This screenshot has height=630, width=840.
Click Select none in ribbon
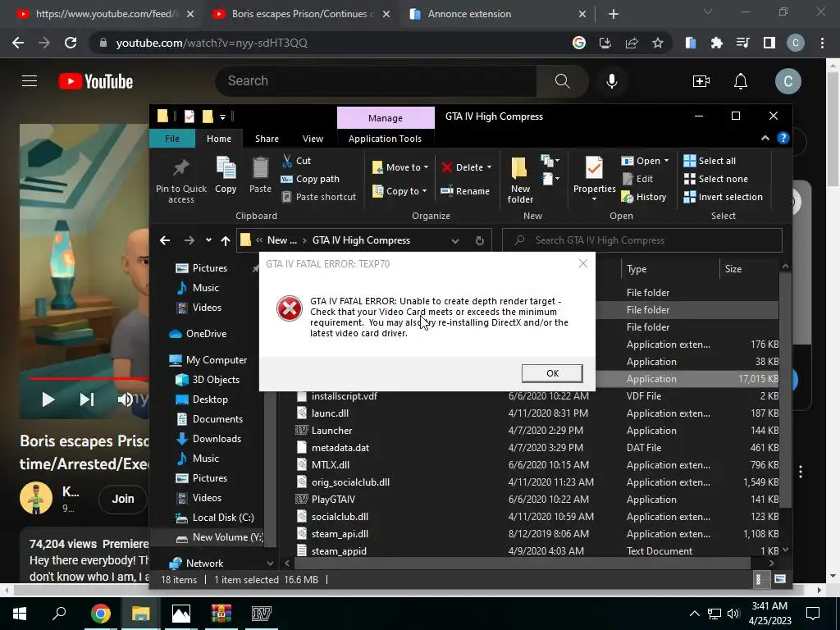click(715, 179)
